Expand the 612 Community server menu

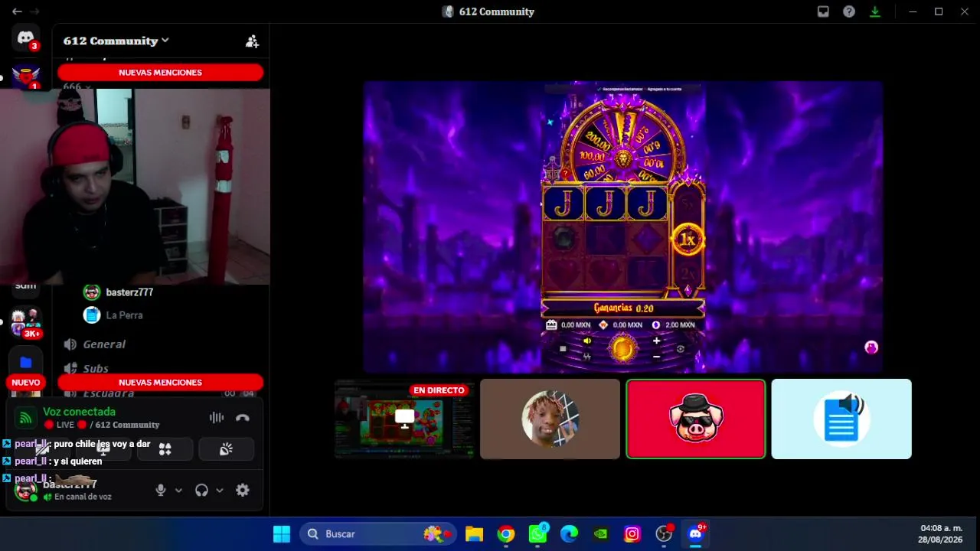coord(116,41)
